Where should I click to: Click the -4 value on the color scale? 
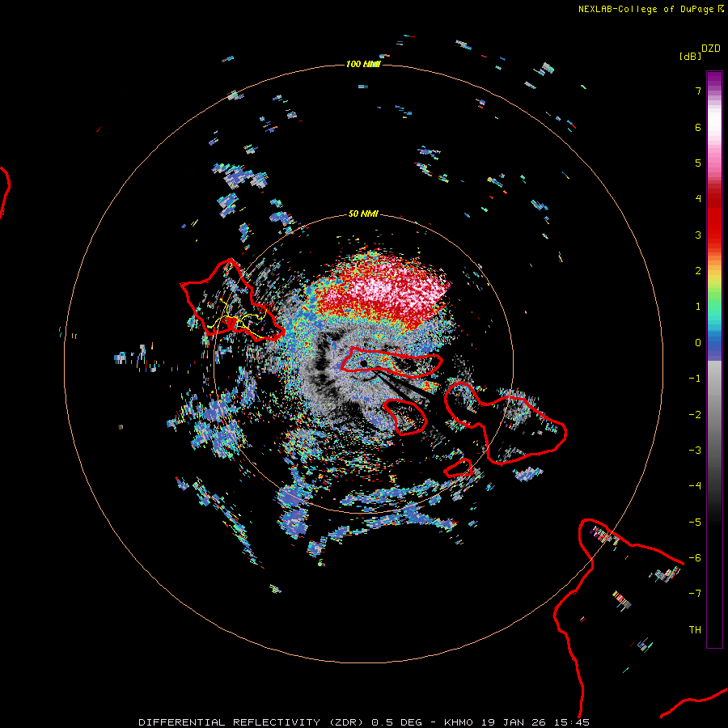pos(695,486)
